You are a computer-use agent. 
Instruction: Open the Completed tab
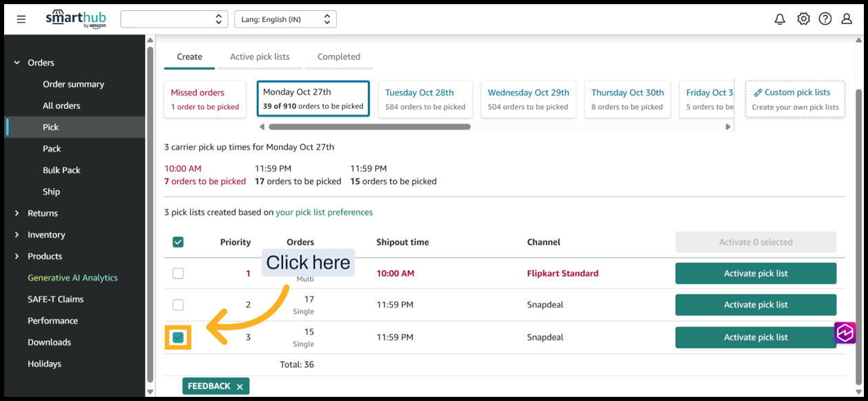[x=338, y=56]
